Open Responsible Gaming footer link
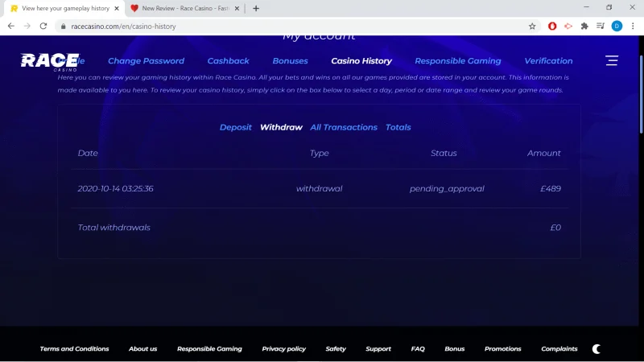Viewport: 644px width, 362px height. 209,349
